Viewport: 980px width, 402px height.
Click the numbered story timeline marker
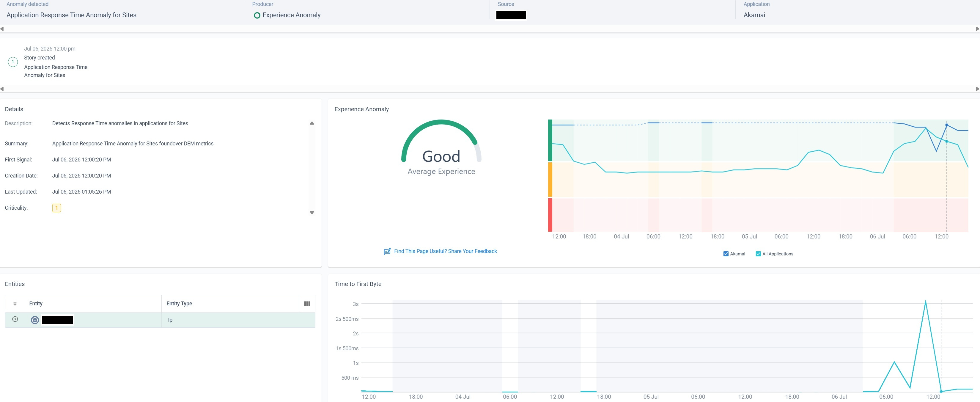pos(13,62)
